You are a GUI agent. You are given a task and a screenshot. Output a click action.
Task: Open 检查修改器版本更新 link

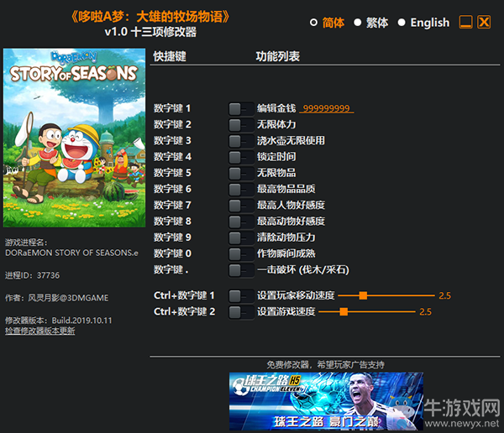(x=39, y=331)
